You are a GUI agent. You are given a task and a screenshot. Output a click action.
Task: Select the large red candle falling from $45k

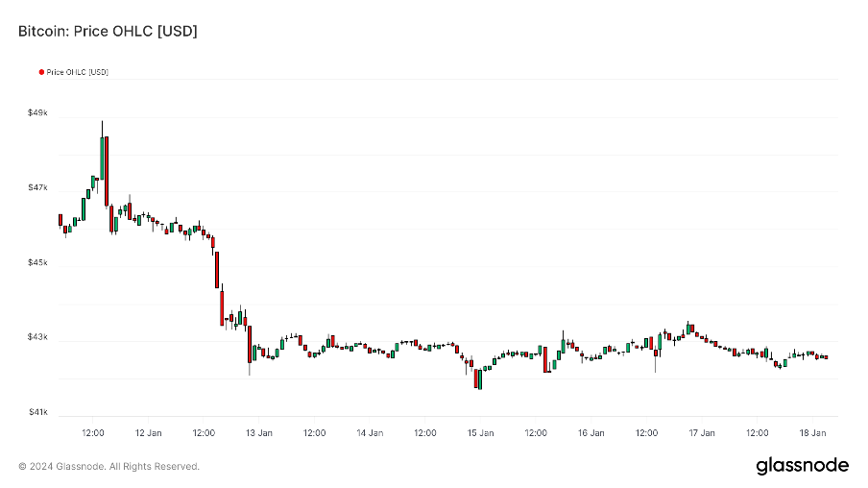(217, 270)
